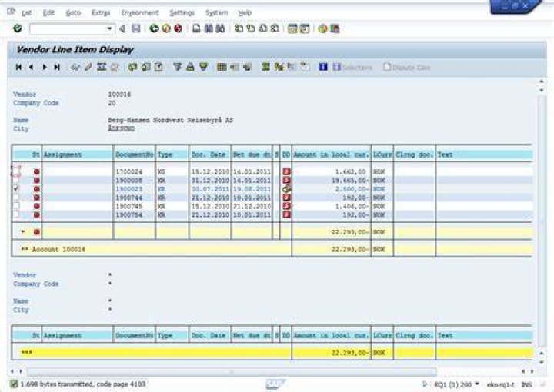Click the Dispute Case button
The width and height of the screenshot is (554, 392).
coord(407,67)
